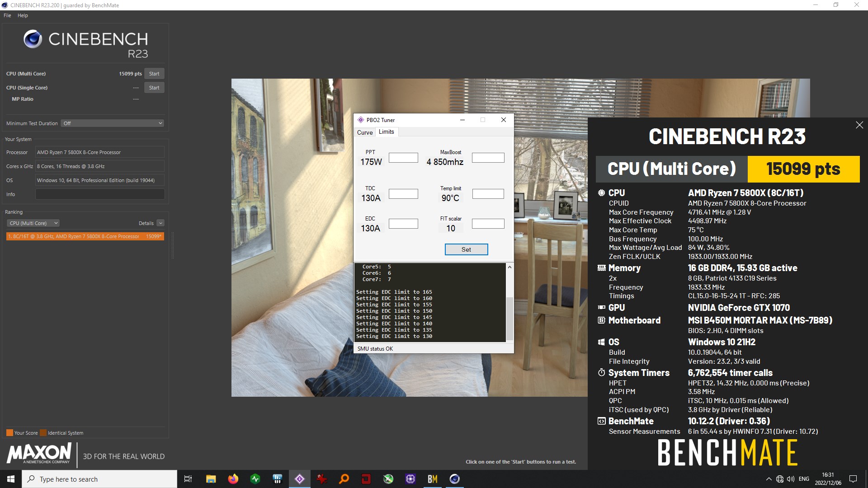The image size is (868, 488).
Task: Switch to Cinebench taskbar icon
Action: [454, 479]
